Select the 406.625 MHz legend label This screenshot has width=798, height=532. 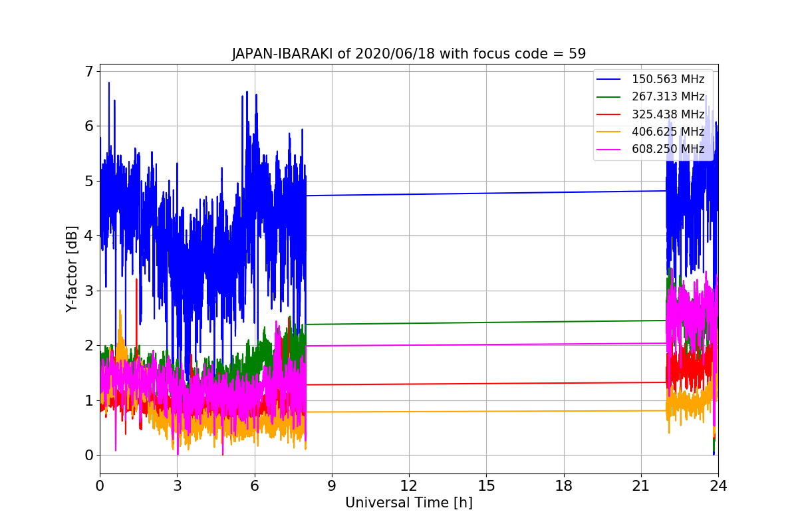[668, 132]
